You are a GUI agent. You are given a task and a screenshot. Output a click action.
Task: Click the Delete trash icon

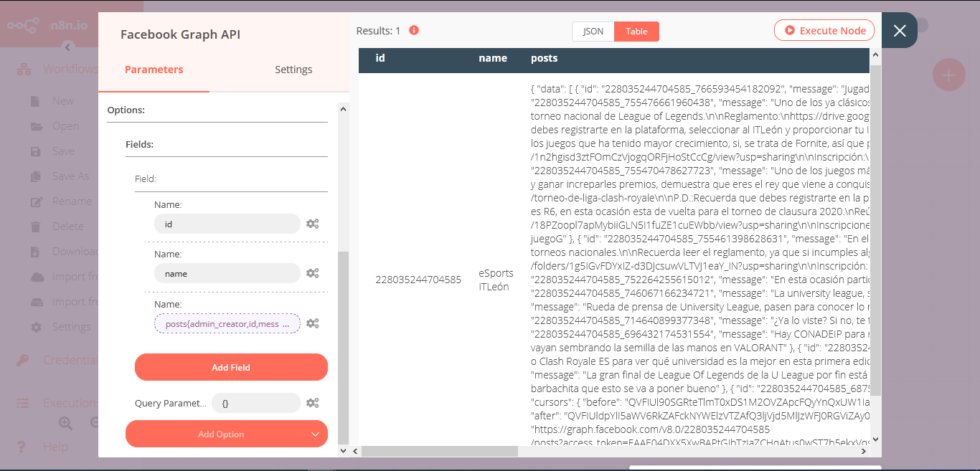coord(36,227)
